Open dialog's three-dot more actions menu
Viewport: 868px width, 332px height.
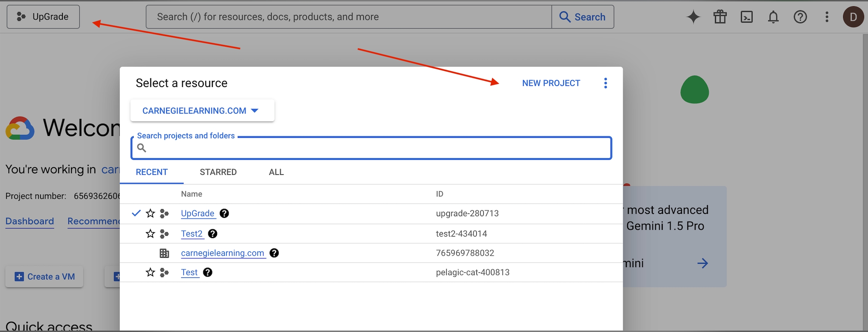click(x=605, y=83)
